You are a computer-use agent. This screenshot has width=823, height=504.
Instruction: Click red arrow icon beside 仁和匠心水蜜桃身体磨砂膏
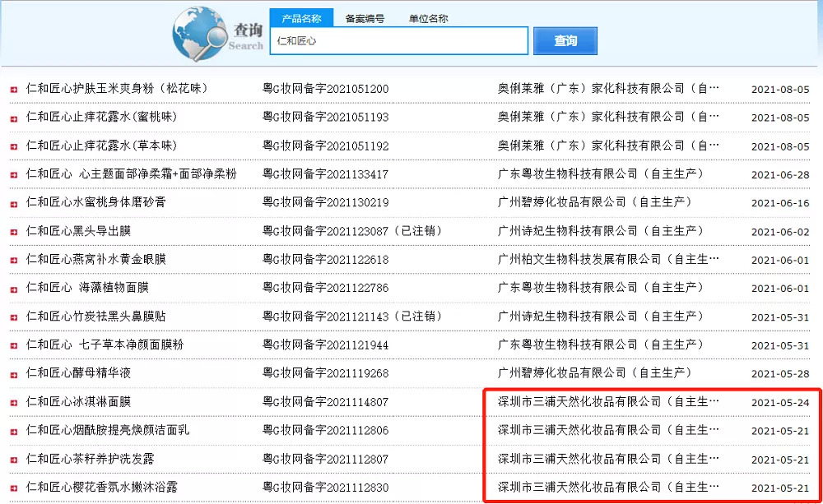click(14, 203)
